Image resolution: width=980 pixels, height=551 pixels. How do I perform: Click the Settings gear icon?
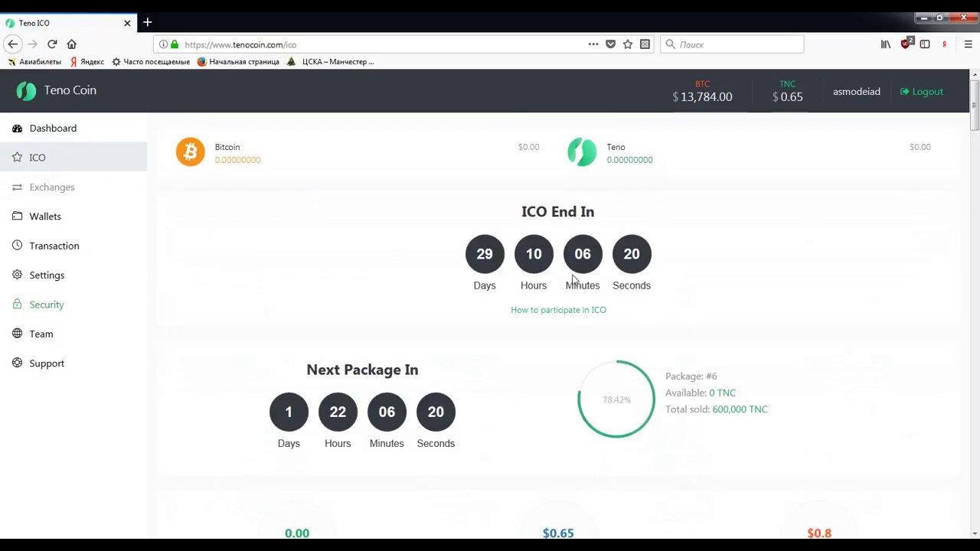pyautogui.click(x=17, y=275)
